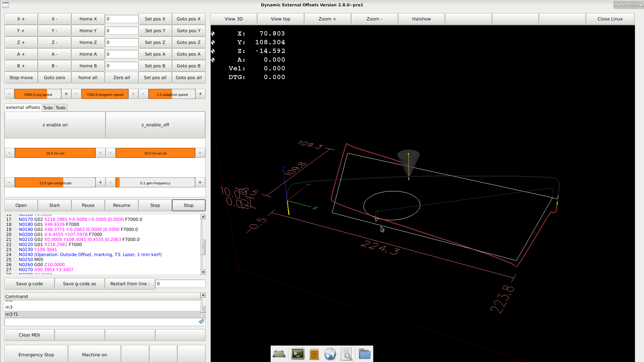Start the g-code program
This screenshot has width=644, height=362.
(x=55, y=205)
